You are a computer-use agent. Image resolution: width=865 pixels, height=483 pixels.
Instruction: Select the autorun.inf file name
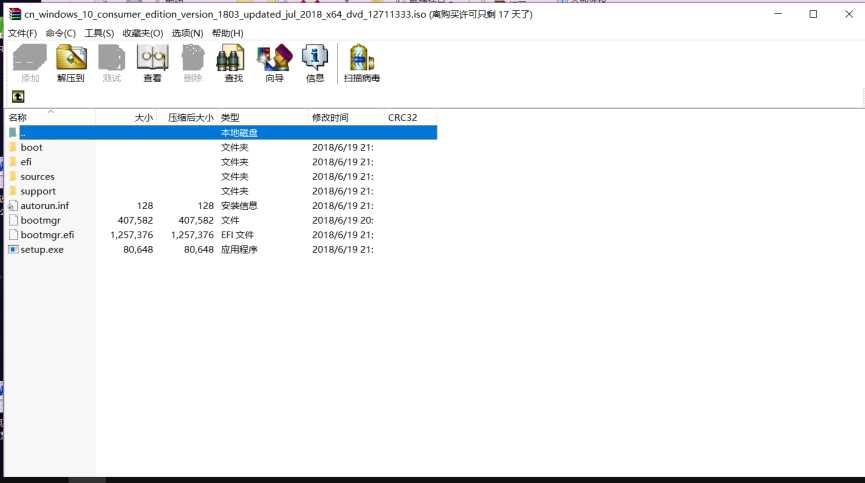click(45, 206)
